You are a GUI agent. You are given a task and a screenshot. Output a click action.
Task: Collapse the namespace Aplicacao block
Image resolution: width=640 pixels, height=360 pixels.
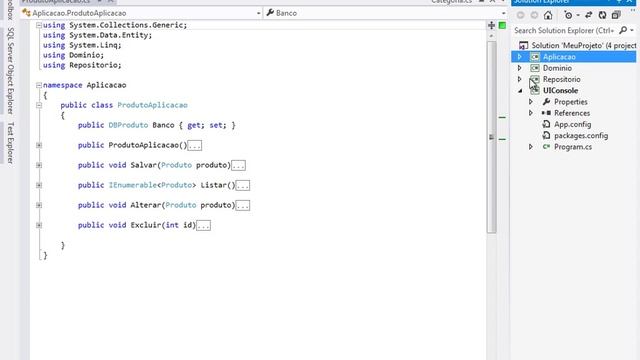tap(39, 85)
